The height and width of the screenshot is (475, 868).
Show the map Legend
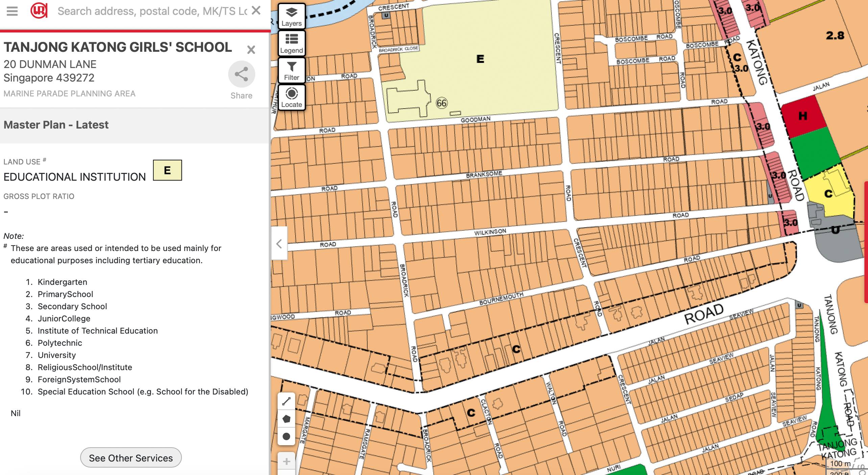[x=291, y=43]
